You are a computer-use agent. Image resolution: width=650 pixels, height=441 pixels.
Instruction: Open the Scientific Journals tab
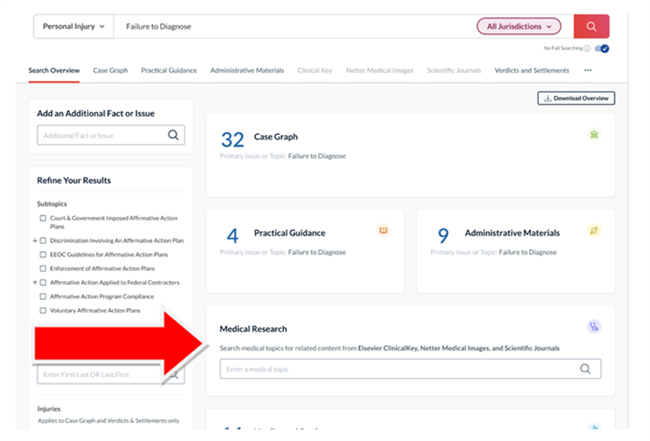click(x=454, y=70)
